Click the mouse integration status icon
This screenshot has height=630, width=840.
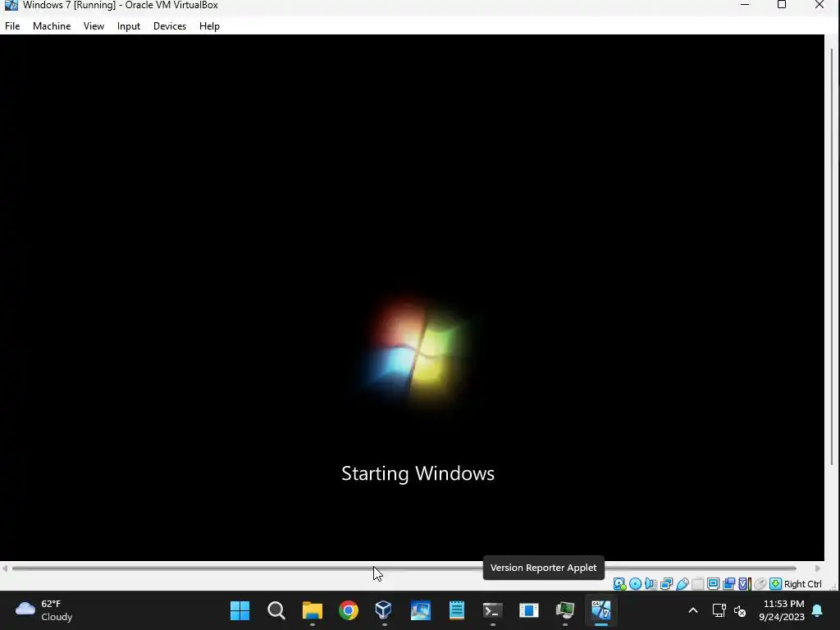(x=760, y=584)
